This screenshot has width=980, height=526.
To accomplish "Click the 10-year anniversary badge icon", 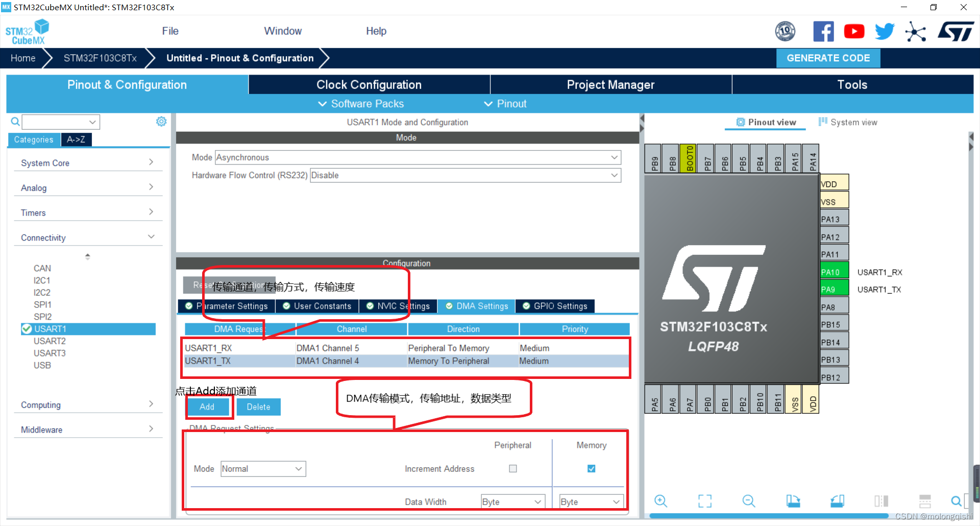I will click(x=785, y=32).
